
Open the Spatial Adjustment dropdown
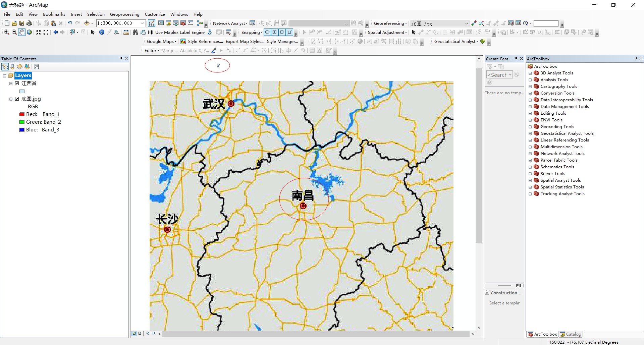tap(387, 33)
